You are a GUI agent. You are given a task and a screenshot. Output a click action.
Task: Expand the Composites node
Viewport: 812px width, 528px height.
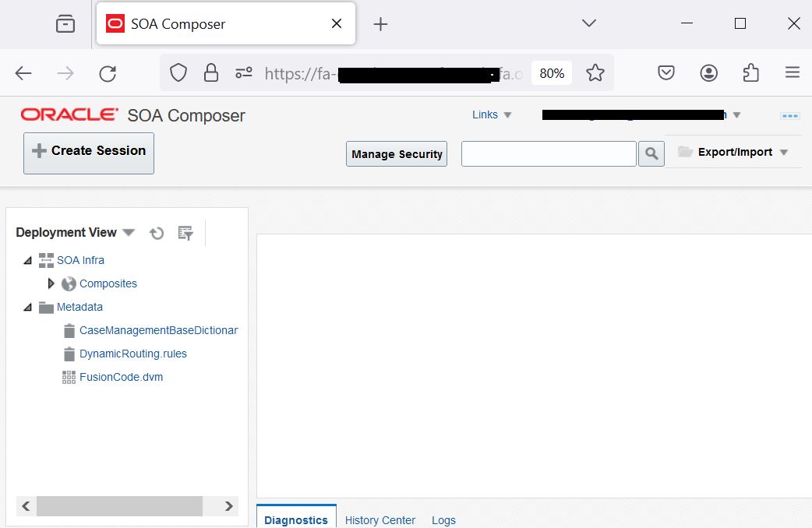pyautogui.click(x=51, y=283)
